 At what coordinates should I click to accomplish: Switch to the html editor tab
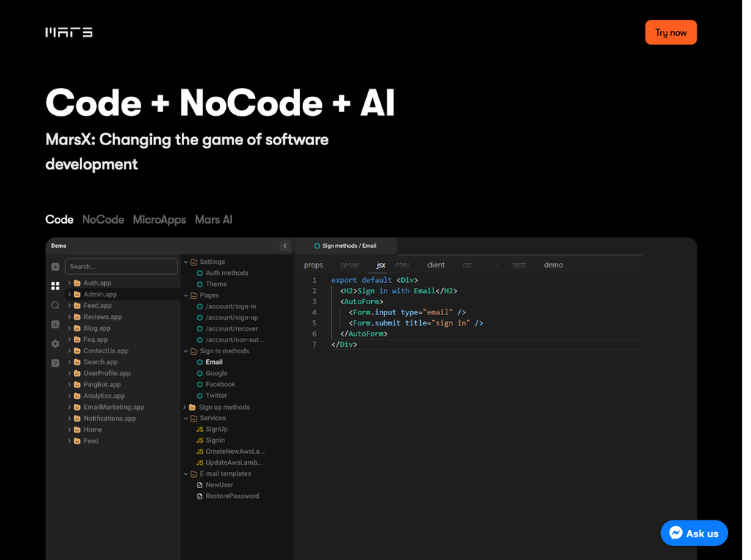pyautogui.click(x=403, y=265)
